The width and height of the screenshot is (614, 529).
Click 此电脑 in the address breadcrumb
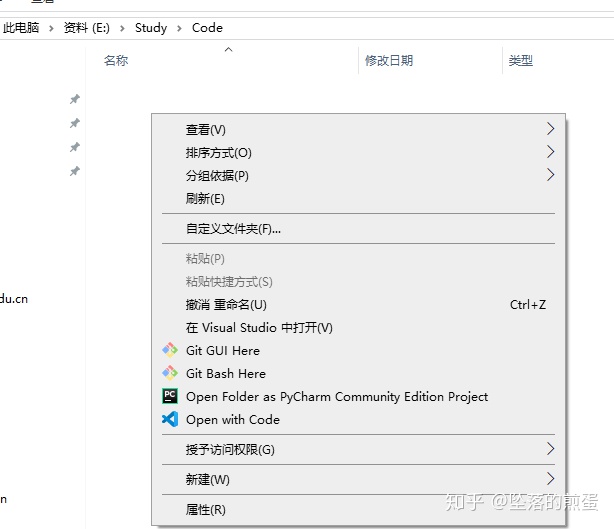21,28
